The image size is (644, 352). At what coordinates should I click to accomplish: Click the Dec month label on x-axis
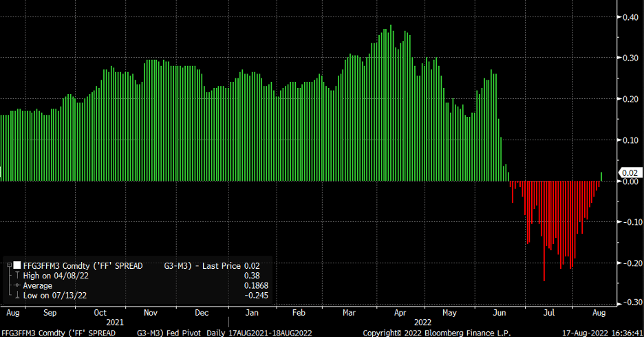pos(201,313)
